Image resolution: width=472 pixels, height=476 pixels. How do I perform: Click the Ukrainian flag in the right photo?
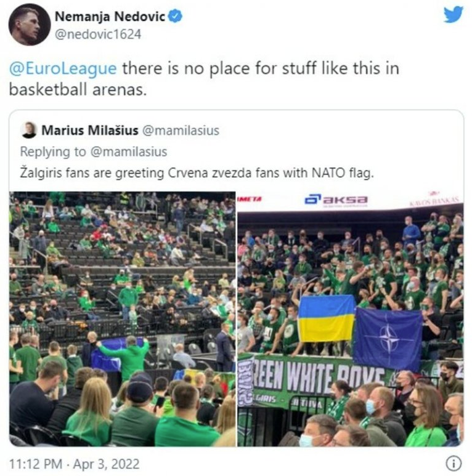coord(327,318)
